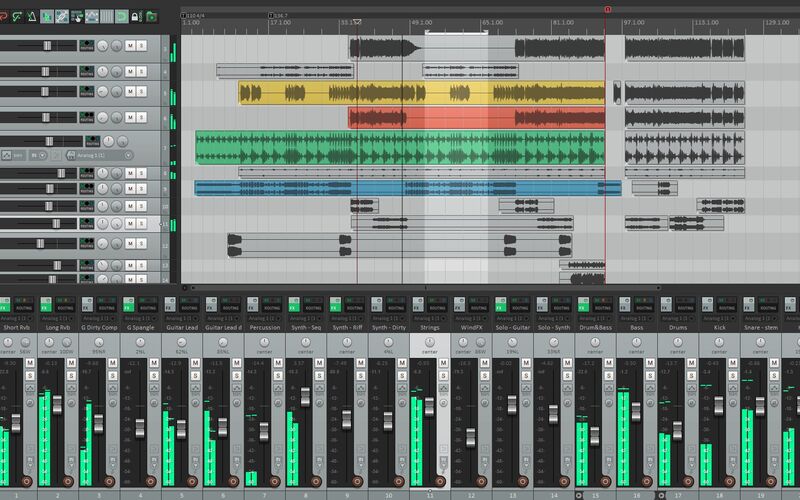The image size is (800, 500).
Task: Open the IN input-mode dropdown in track panel
Action: (x=38, y=155)
